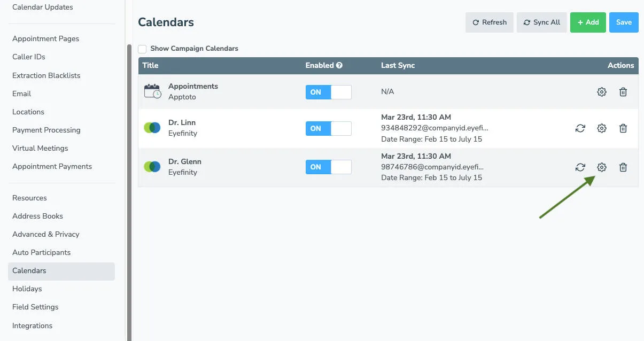Open settings gear for Dr. Glenn calendar
The width and height of the screenshot is (644, 341).
pos(601,167)
